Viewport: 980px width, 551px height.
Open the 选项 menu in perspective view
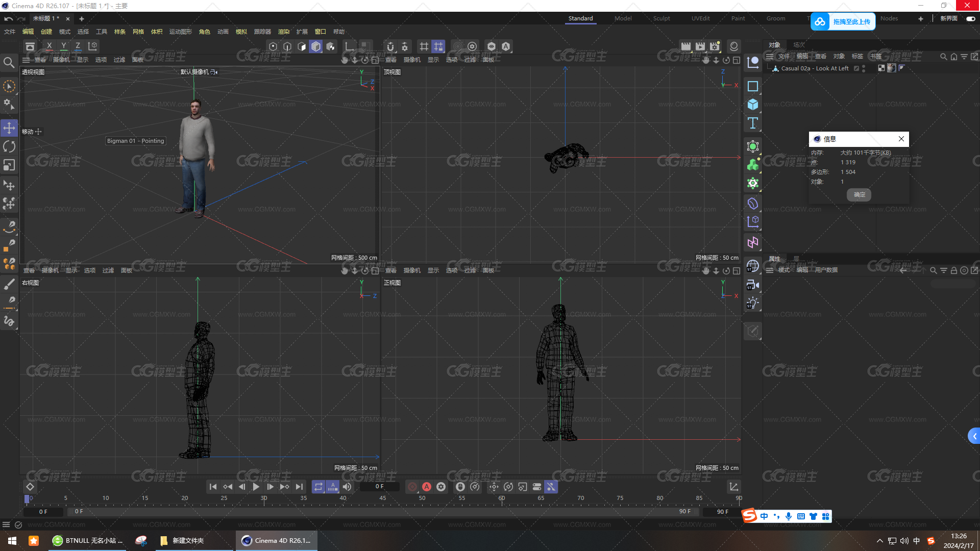pyautogui.click(x=101, y=60)
